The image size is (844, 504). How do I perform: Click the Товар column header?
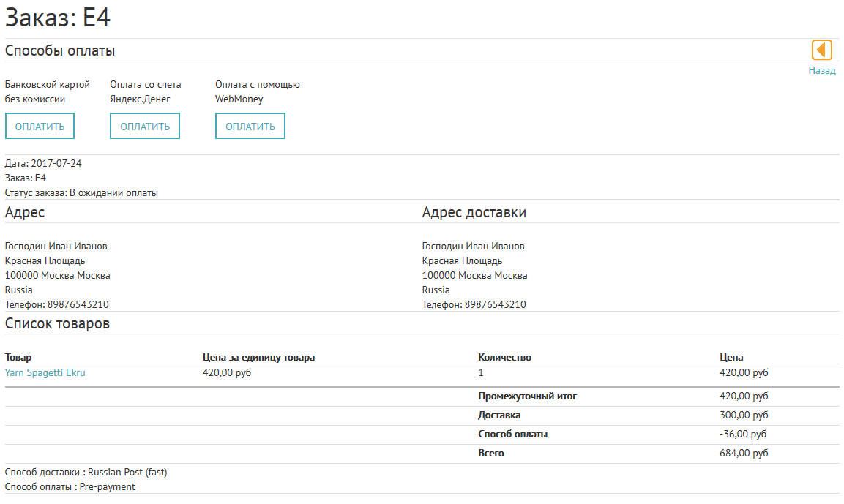pyautogui.click(x=18, y=357)
